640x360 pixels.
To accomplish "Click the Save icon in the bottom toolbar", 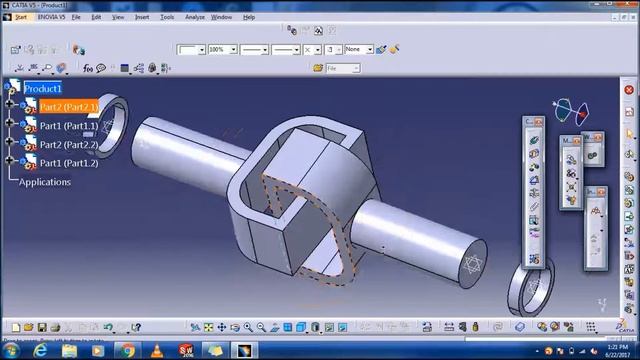I will pyautogui.click(x=42, y=327).
